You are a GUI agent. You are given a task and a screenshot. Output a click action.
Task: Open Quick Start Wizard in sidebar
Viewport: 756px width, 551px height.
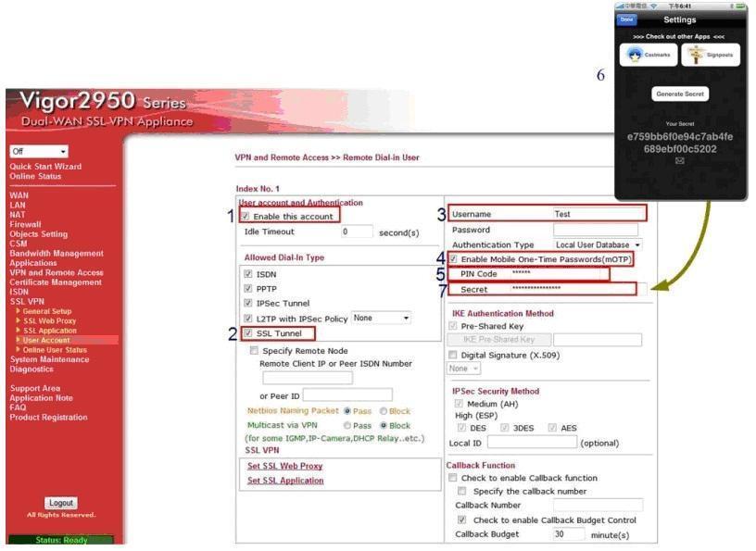coord(45,167)
